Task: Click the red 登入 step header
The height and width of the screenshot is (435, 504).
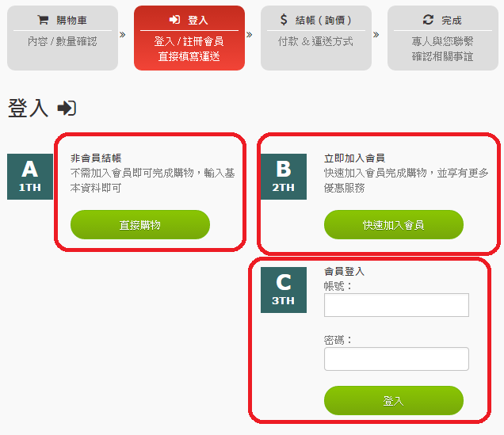Action: [189, 37]
